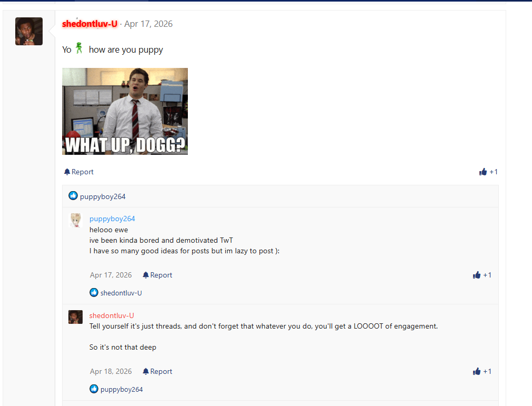
Task: Click the green dancing frog emoji
Action: (x=79, y=48)
